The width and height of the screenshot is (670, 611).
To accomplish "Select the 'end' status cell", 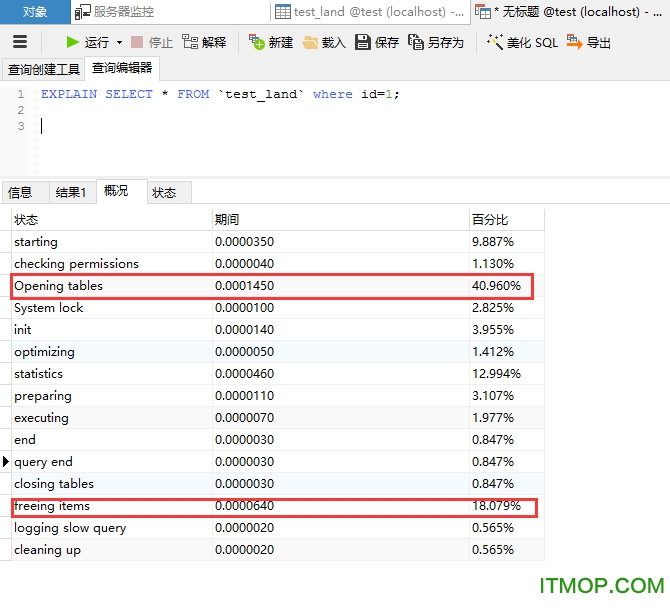I will [112, 440].
